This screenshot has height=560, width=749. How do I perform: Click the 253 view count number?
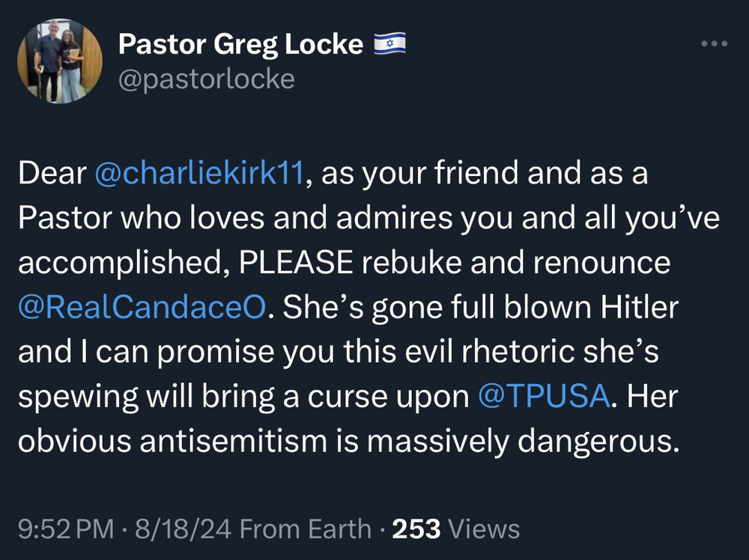click(416, 529)
